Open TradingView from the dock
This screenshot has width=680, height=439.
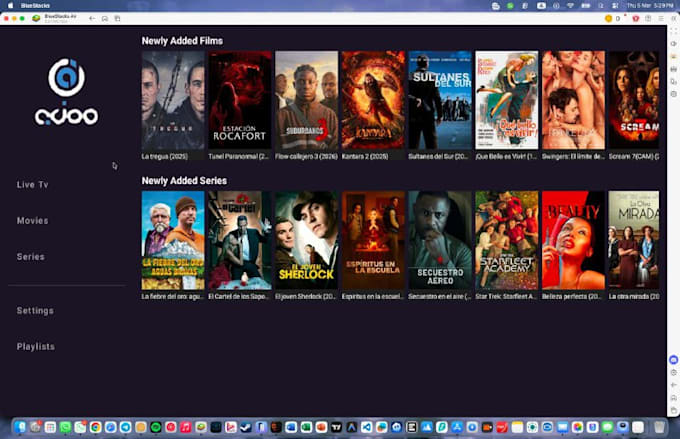tap(336, 427)
